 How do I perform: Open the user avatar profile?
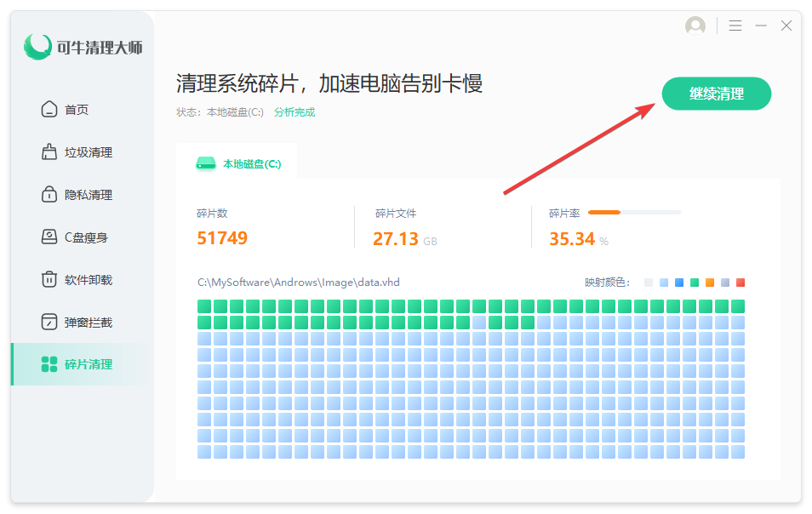[x=695, y=26]
